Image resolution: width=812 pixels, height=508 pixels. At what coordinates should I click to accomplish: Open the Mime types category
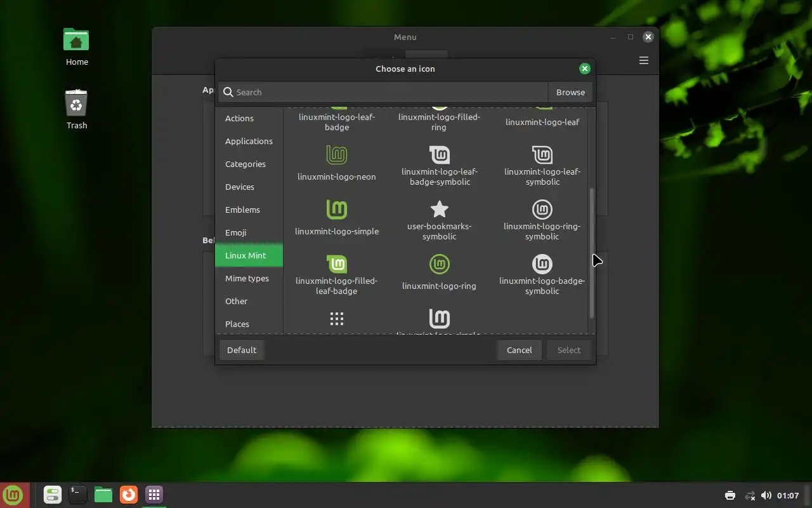pos(249,278)
